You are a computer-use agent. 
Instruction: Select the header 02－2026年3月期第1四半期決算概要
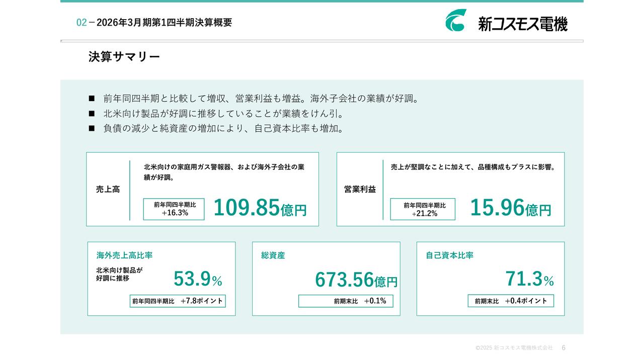pyautogui.click(x=154, y=23)
